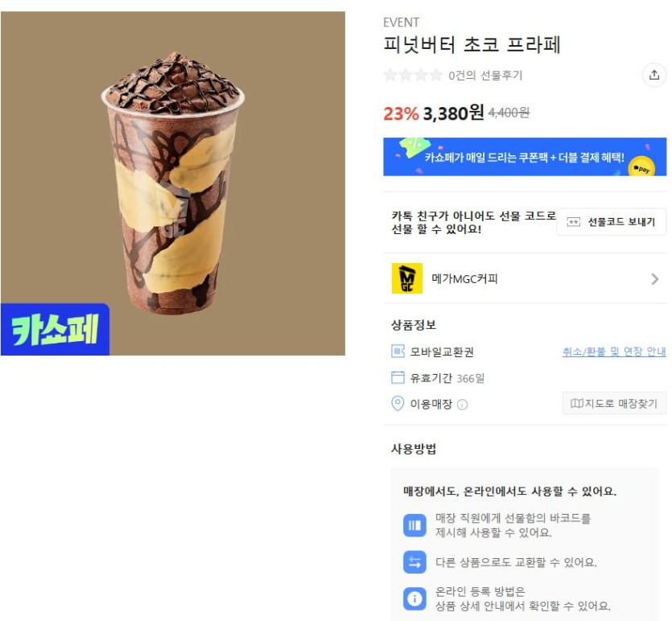Click the barcode icon in 사용방법
Viewport: 672px width, 621px height.
tap(414, 525)
